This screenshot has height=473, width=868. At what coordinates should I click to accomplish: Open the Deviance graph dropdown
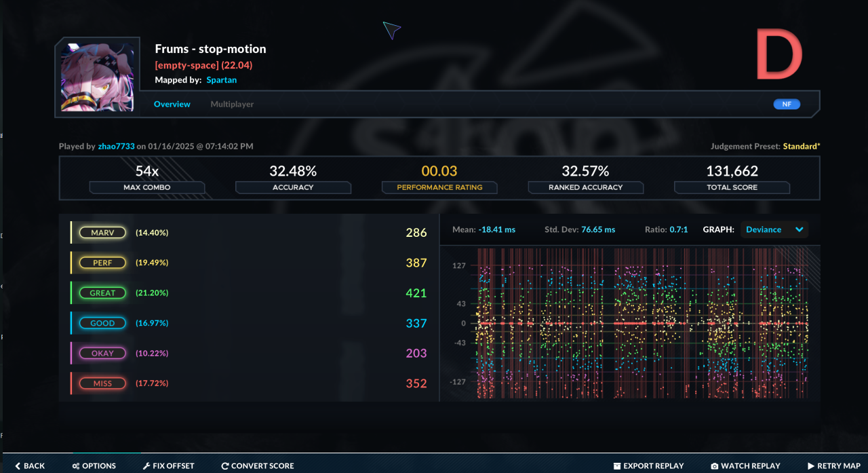pos(774,229)
